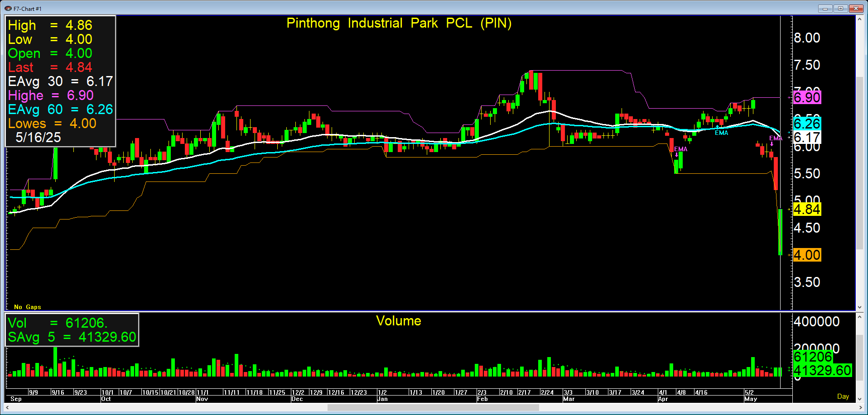Click the 7.50 price axis label
The width and height of the screenshot is (868, 415).
[x=807, y=65]
